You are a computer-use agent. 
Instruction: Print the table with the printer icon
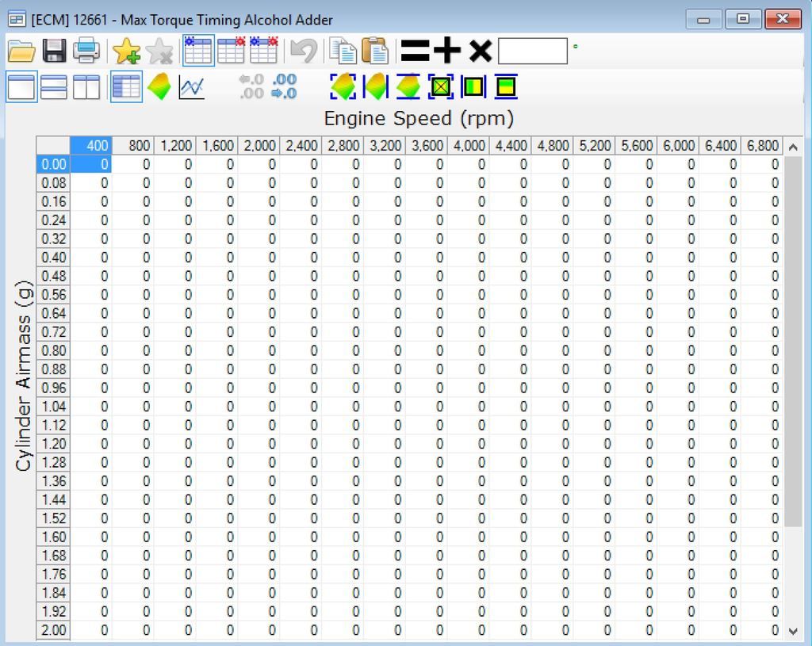(86, 52)
